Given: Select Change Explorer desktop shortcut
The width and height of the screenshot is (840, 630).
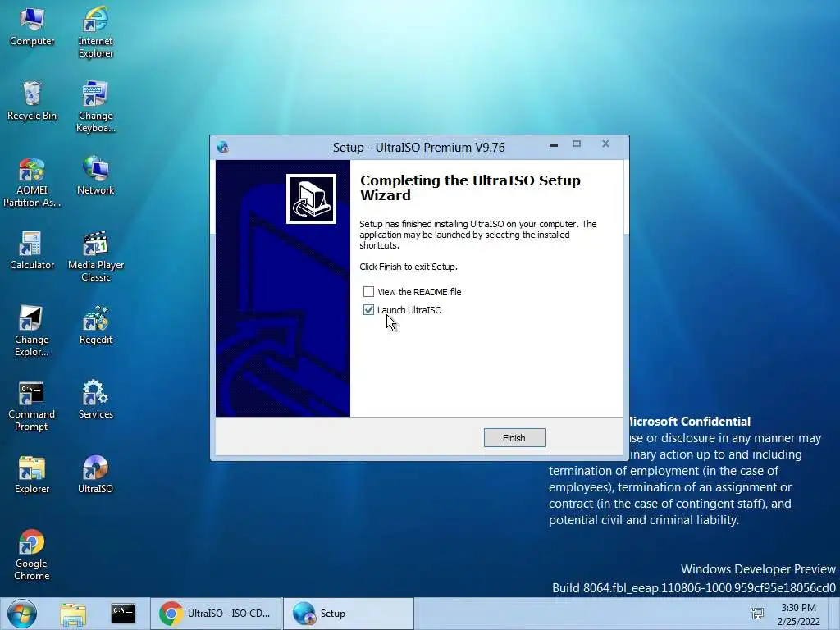Looking at the screenshot, I should [x=32, y=331].
